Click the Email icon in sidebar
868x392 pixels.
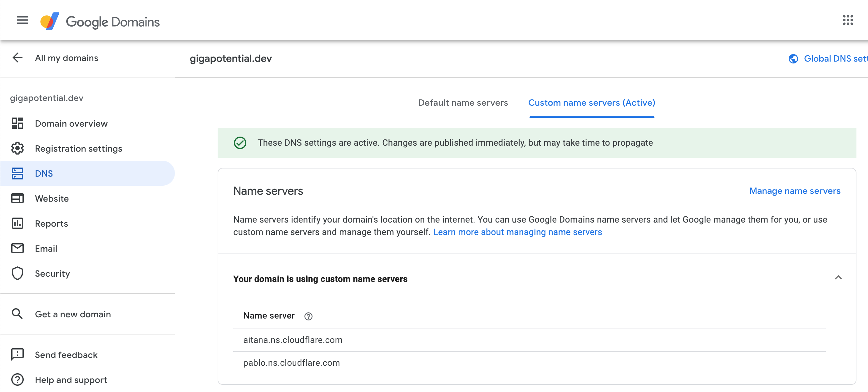tap(18, 248)
